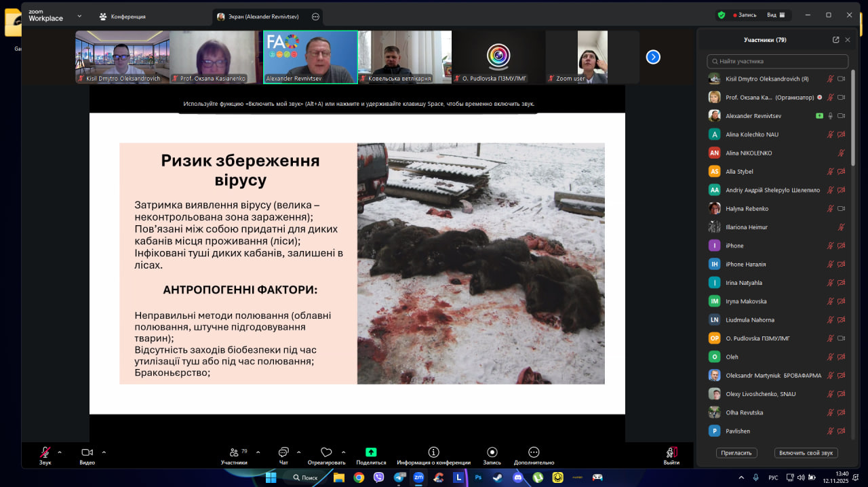Show next video thumbnails with blue arrow
The image size is (868, 487).
pos(653,57)
